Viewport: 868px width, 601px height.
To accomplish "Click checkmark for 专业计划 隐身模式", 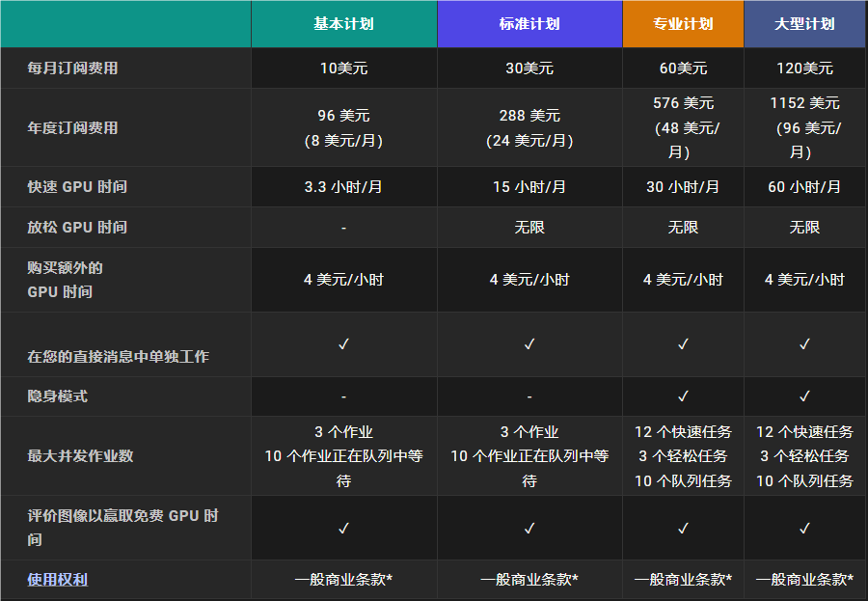I will pyautogui.click(x=683, y=396).
